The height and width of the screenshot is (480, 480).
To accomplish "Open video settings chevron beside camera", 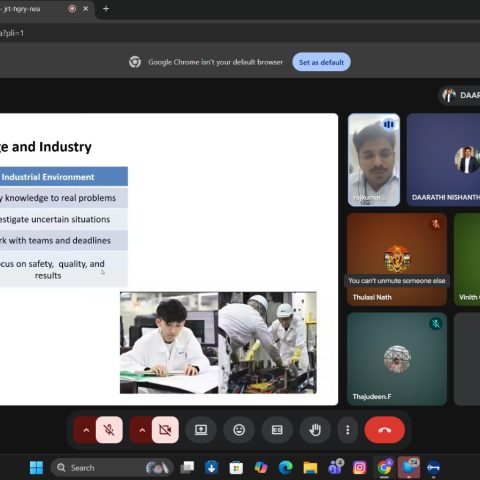I will tap(142, 430).
